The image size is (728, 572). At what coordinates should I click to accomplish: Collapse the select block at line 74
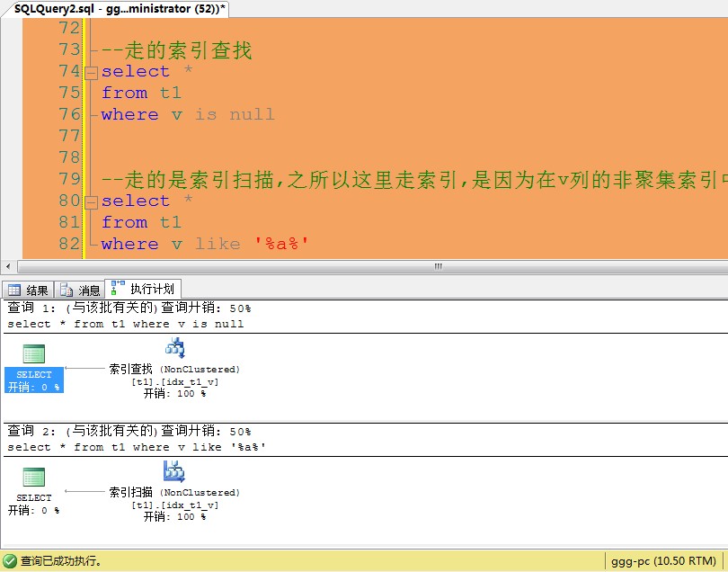coord(91,71)
